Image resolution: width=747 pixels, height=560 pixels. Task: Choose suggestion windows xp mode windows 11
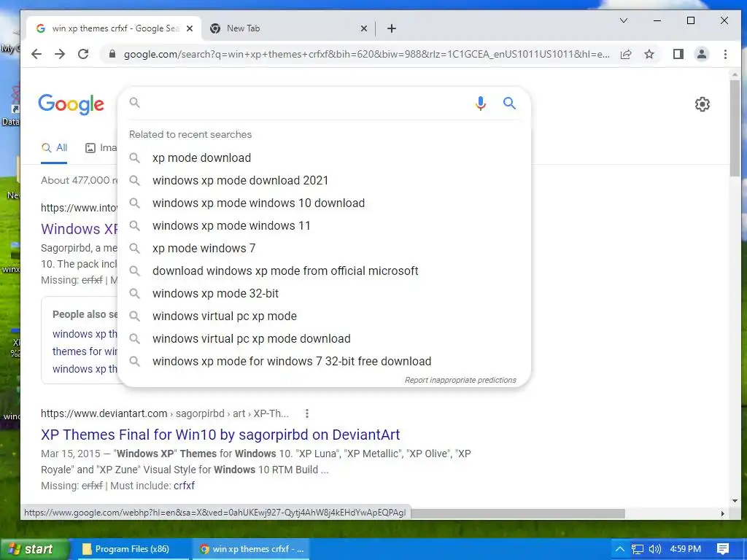[324, 226]
